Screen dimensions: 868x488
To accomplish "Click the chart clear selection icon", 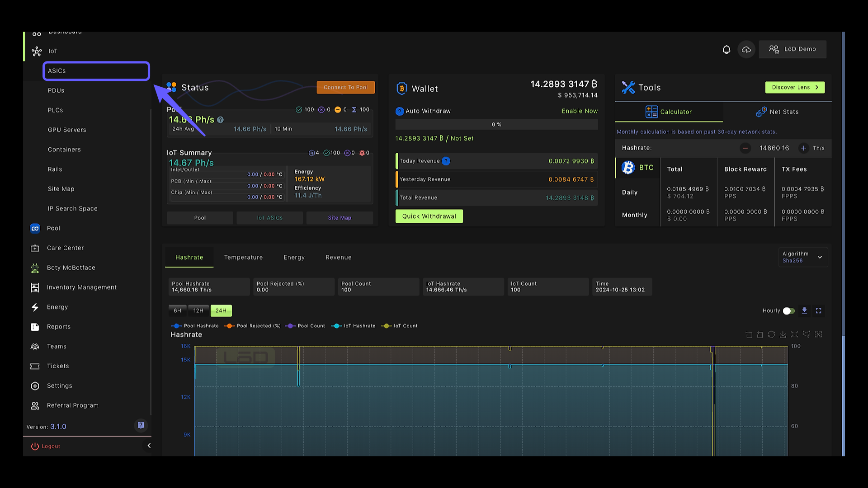I will [818, 334].
